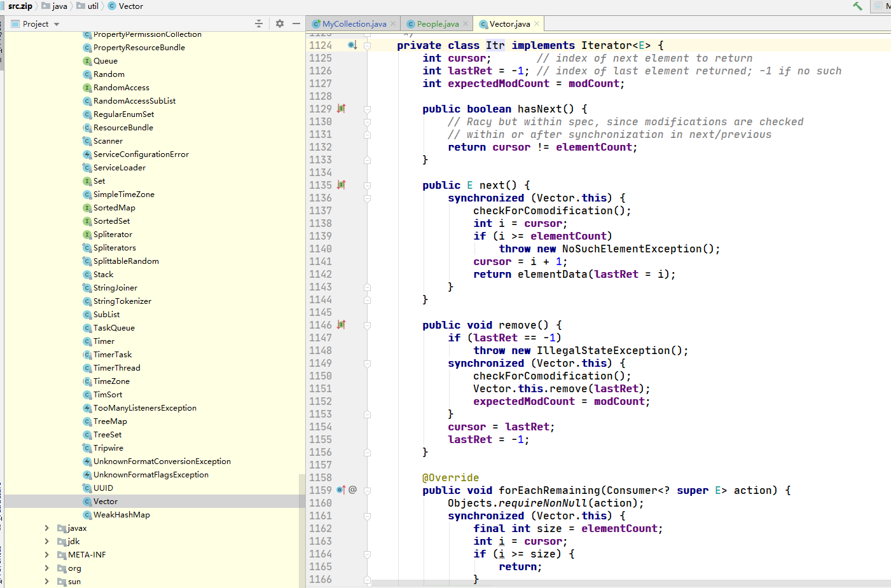The width and height of the screenshot is (891, 588).
Task: Expand the javax folder
Action: point(46,528)
